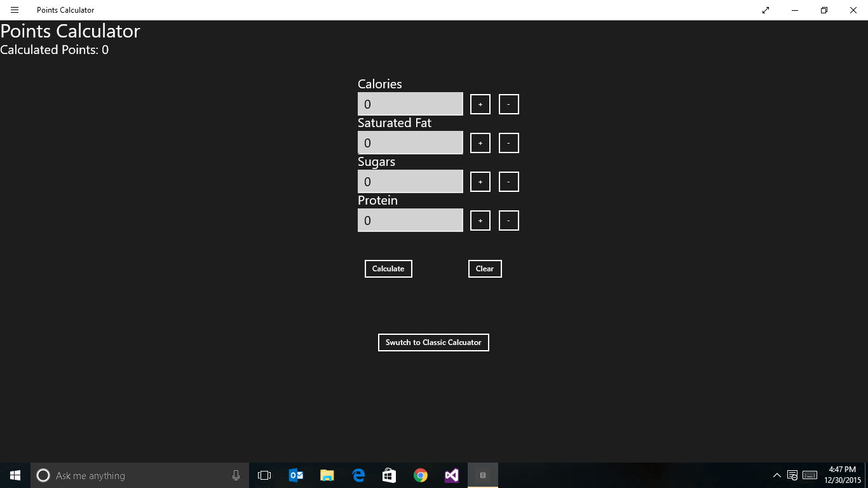
Task: Decrease Sugars with the minus button
Action: click(x=509, y=182)
